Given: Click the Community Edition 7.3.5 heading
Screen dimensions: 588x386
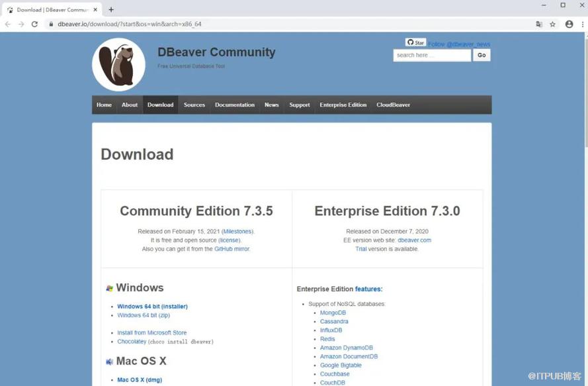Looking at the screenshot, I should point(196,211).
